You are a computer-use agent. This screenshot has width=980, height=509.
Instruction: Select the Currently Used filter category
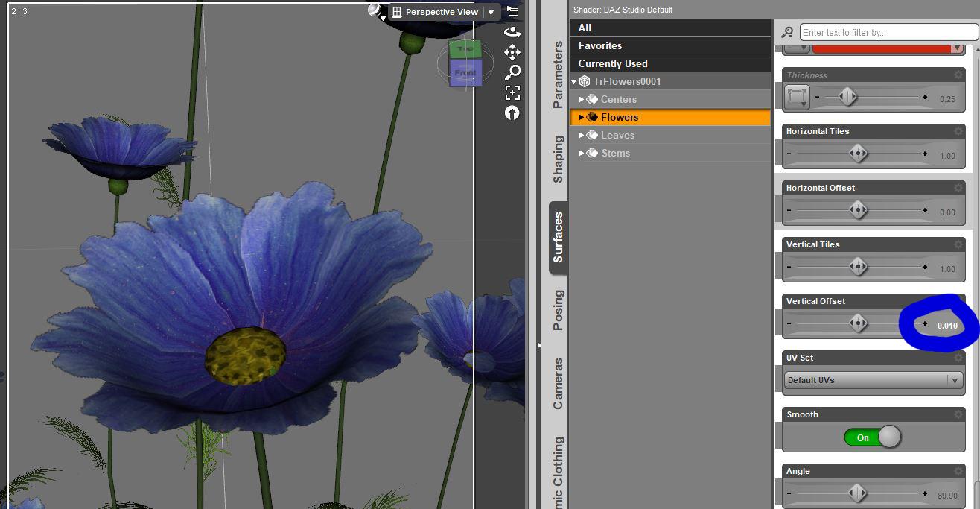[x=670, y=63]
